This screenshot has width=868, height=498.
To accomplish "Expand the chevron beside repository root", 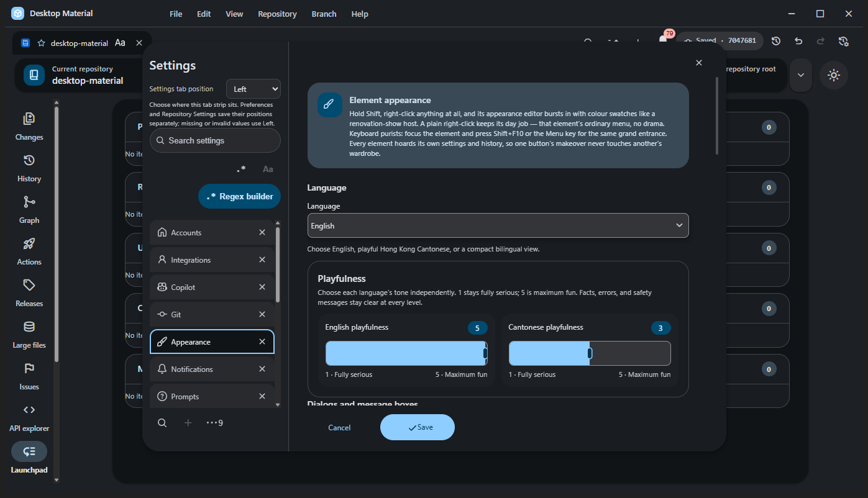I will [800, 75].
